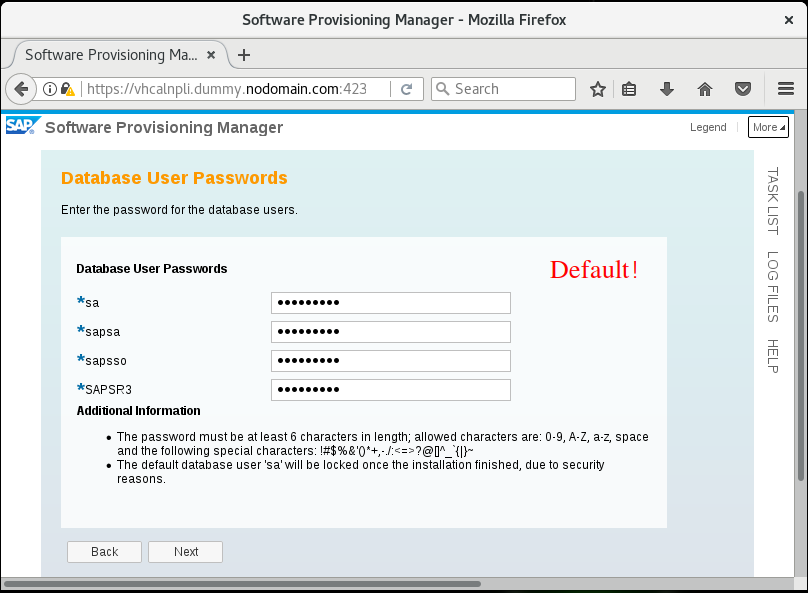
Task: Click the 'SAPSR3' field label
Action: [x=108, y=389]
